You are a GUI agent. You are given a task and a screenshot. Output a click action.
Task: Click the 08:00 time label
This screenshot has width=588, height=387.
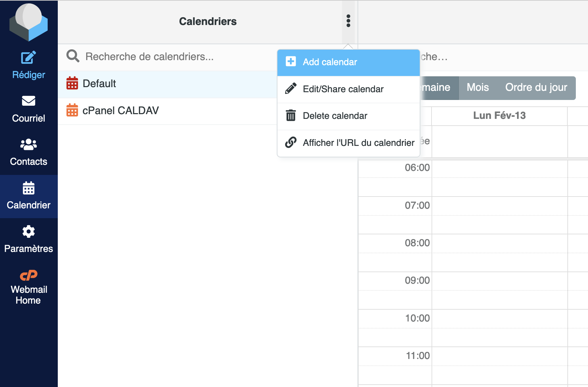pyautogui.click(x=417, y=243)
